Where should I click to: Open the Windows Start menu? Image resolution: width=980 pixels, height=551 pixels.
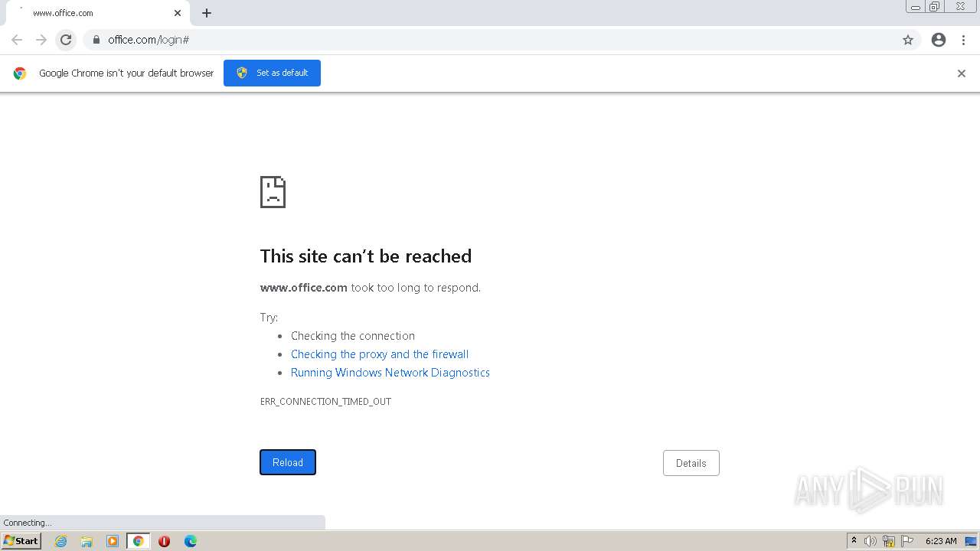point(21,540)
